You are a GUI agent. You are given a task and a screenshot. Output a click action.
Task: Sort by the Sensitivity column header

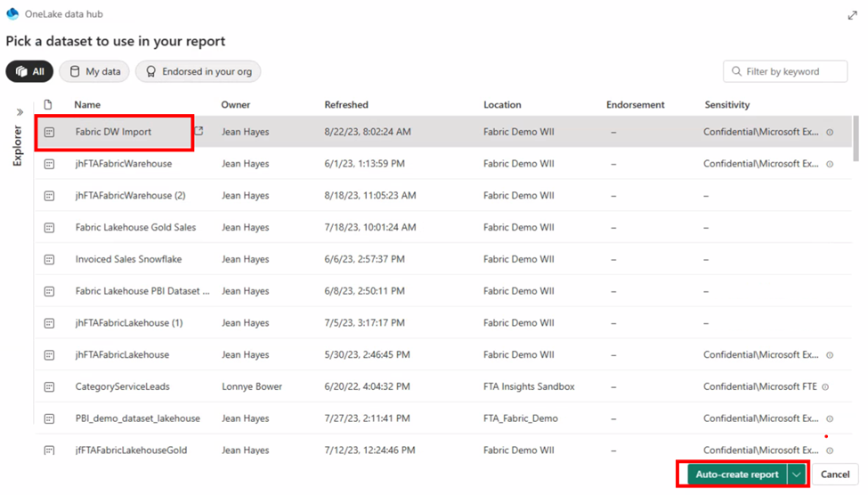(726, 105)
